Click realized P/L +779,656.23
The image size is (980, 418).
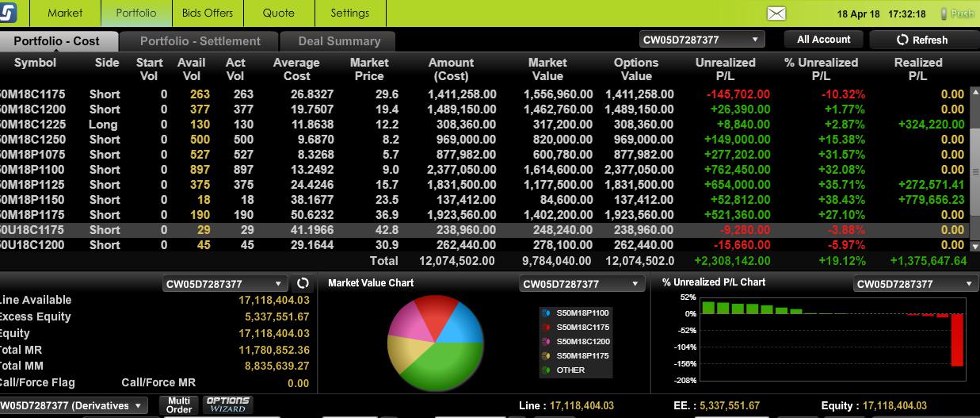932,199
